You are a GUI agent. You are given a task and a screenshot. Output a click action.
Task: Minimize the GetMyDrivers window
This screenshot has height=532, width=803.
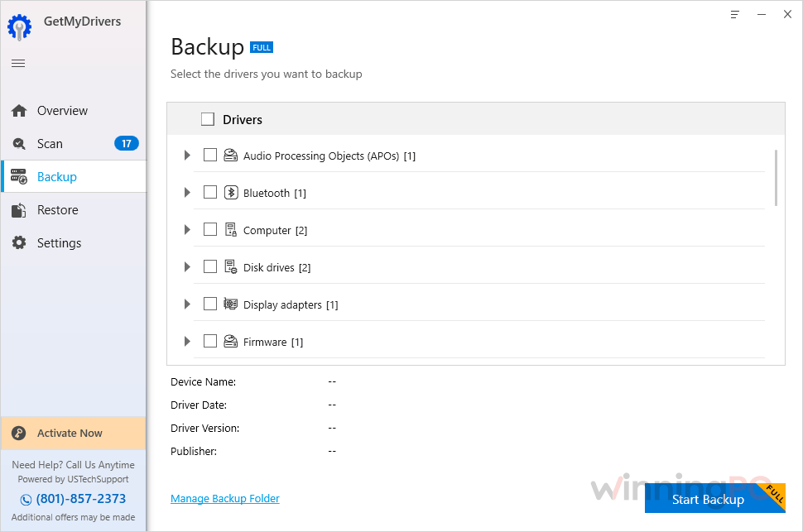[762, 15]
